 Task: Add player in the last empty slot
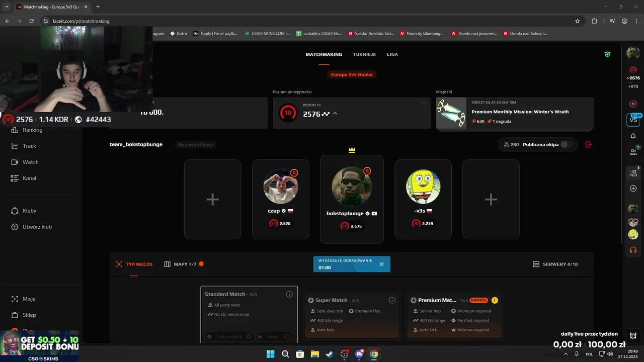click(491, 200)
